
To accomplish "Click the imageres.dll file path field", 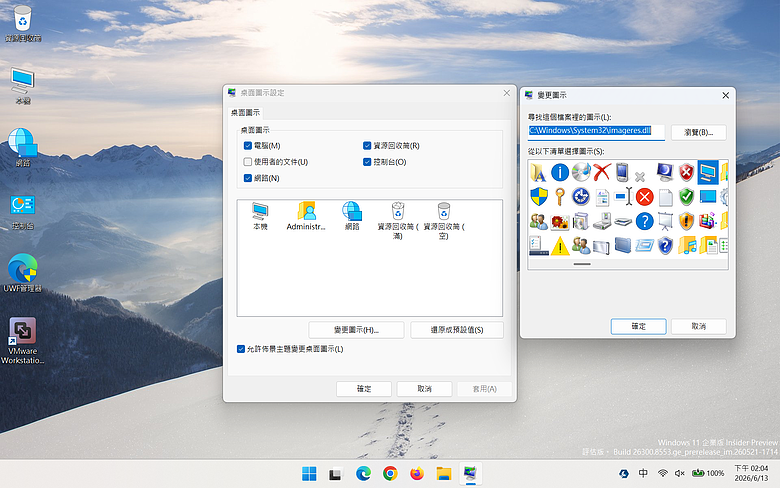I will tap(596, 131).
